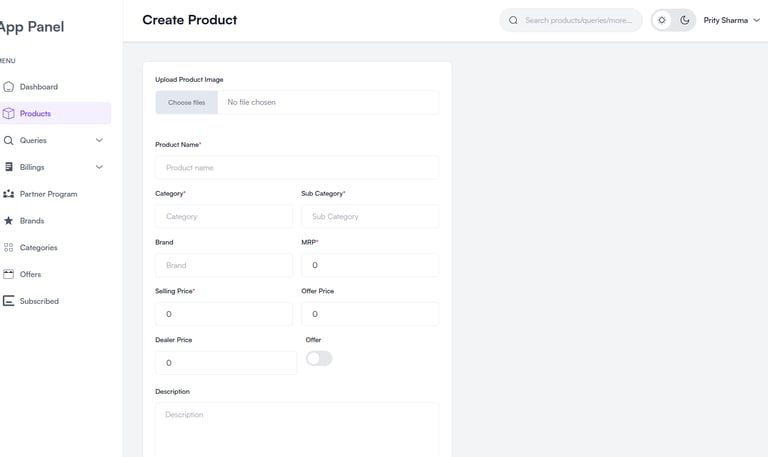The height and width of the screenshot is (457, 768).
Task: Switch to dark mode moon icon
Action: [685, 20]
